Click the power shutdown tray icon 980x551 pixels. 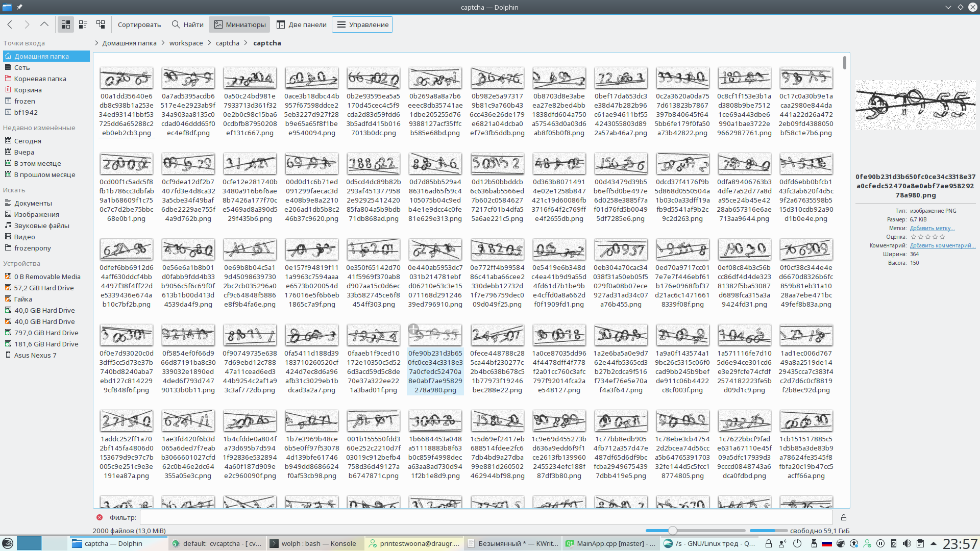coord(797,543)
